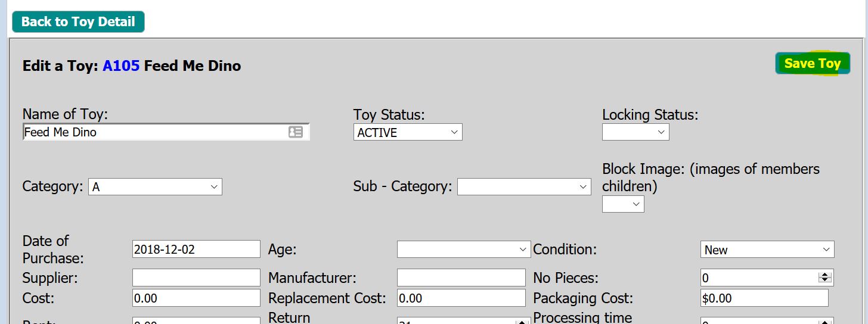Focus the Date of Purchase field
This screenshot has height=324, width=868.
tap(196, 250)
